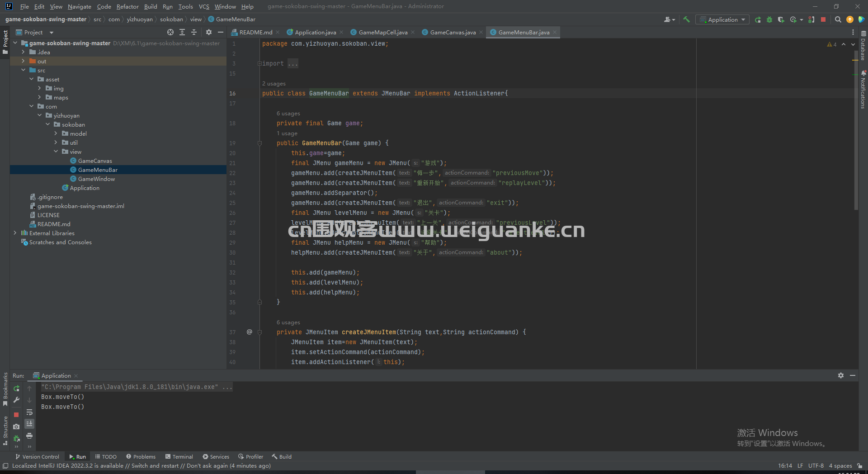Toggle Project tool window side button
This screenshot has width=868, height=474.
point(5,42)
